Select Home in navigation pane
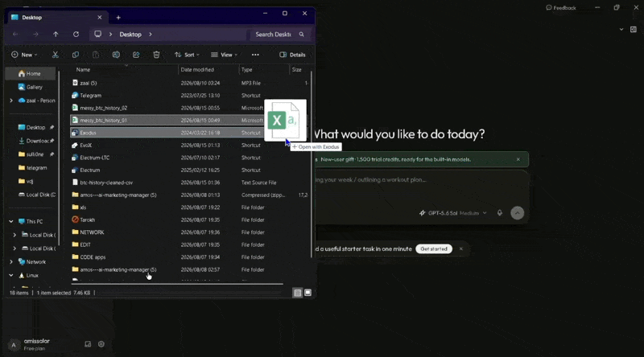The width and height of the screenshot is (644, 357). point(30,73)
